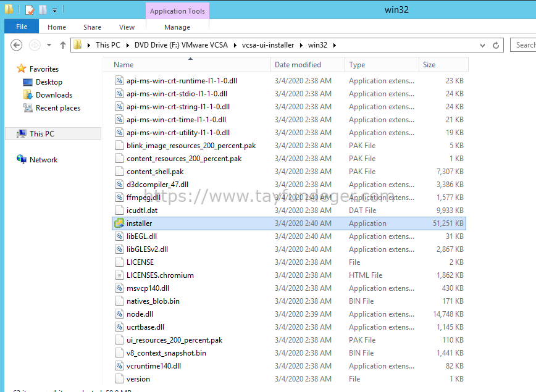The image size is (536, 392).
Task: Click the ffmpeg.dll file icon
Action: pyautogui.click(x=119, y=197)
